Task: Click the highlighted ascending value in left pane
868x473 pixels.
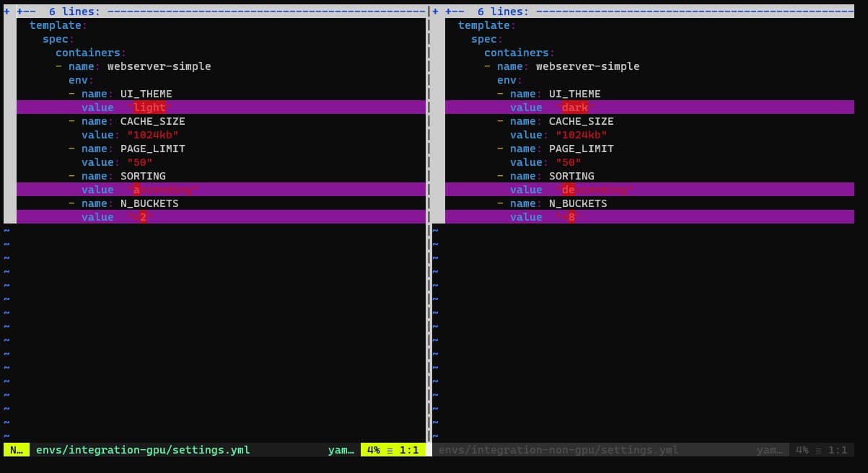Action: click(x=162, y=190)
